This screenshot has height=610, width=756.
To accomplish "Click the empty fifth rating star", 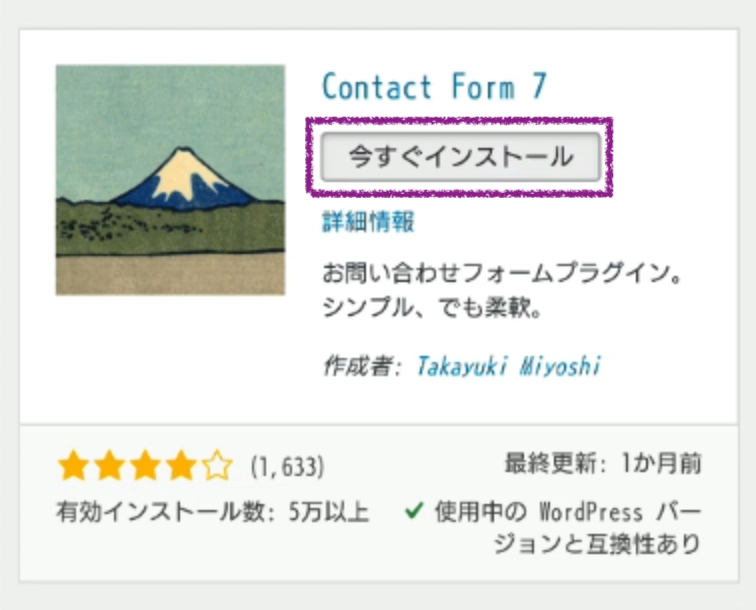I will pyautogui.click(x=217, y=466).
